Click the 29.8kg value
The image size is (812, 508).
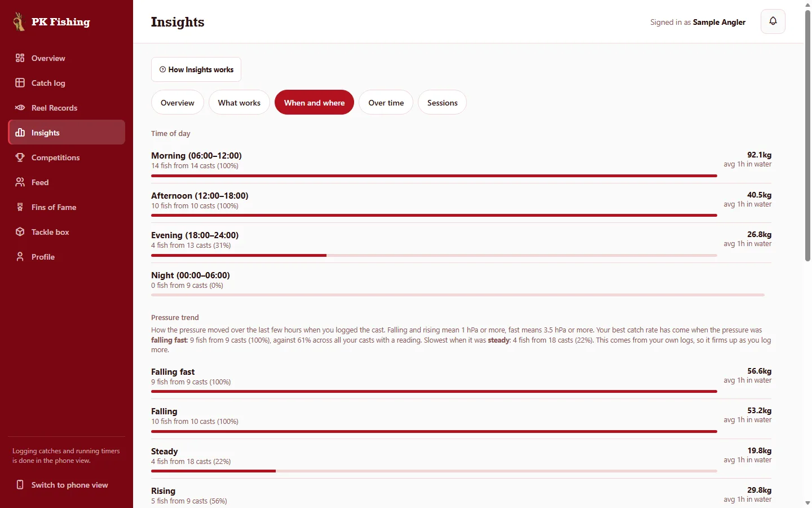pyautogui.click(x=759, y=490)
